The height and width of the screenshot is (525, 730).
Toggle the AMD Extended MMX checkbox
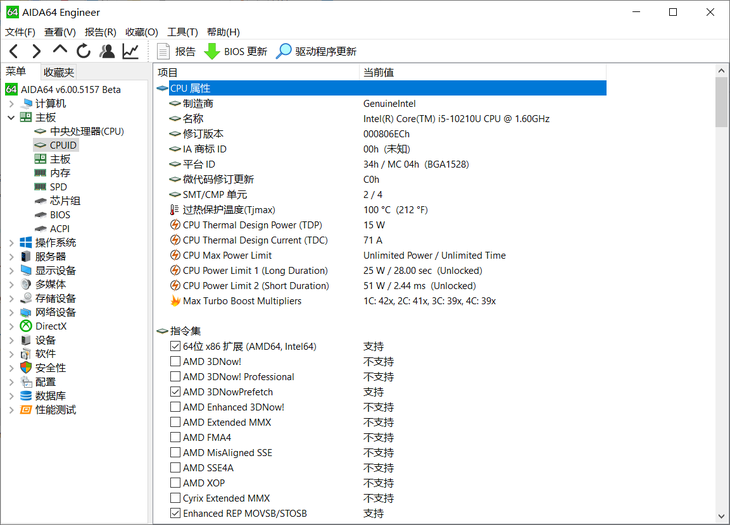[x=175, y=422]
